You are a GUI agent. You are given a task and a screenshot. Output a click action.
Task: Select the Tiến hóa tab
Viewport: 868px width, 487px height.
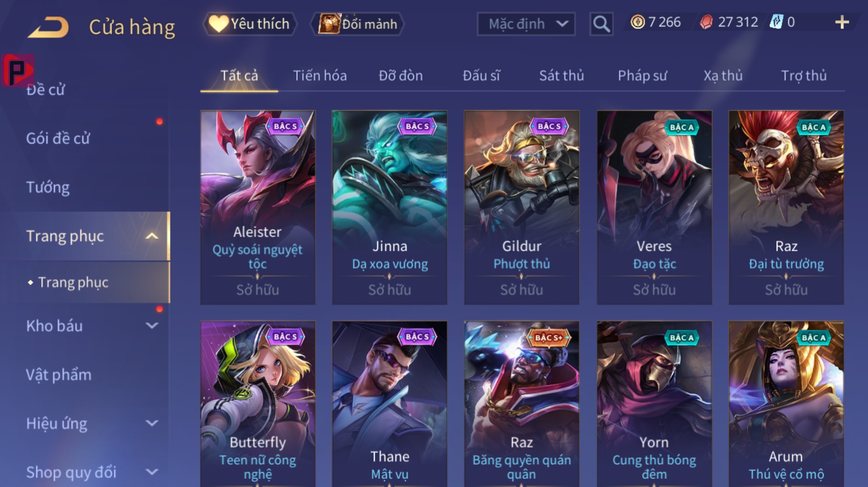click(320, 75)
